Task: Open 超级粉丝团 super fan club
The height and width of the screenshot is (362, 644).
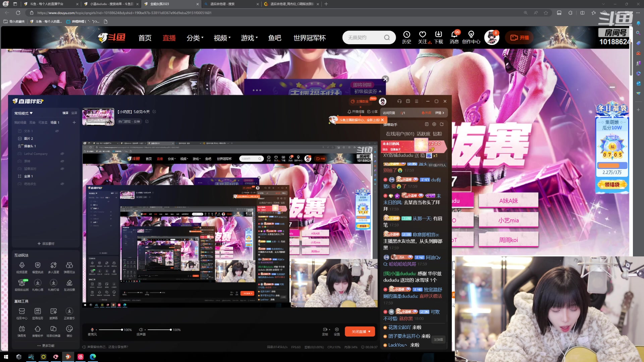Action: (22, 285)
